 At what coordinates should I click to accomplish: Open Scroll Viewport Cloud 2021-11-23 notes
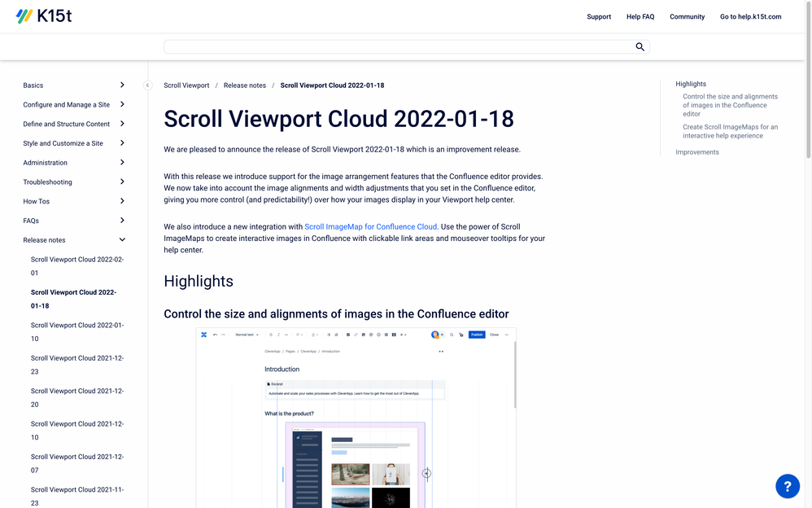(77, 496)
